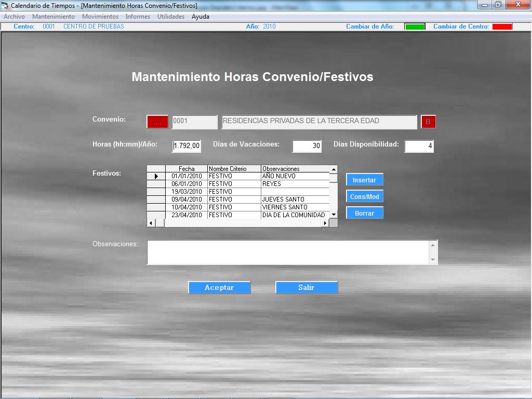Click the Salir button
Image resolution: width=532 pixels, height=399 pixels.
tap(307, 287)
